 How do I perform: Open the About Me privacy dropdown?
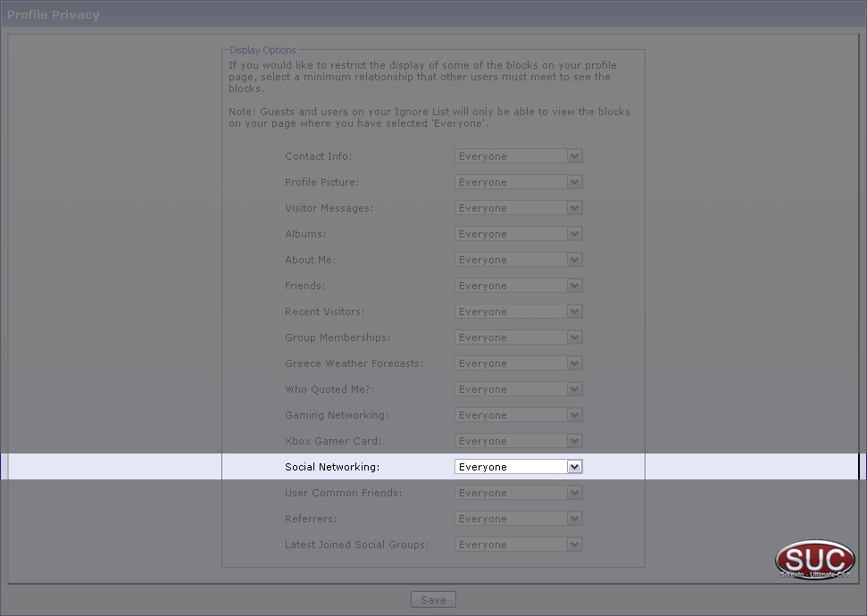tap(518, 259)
